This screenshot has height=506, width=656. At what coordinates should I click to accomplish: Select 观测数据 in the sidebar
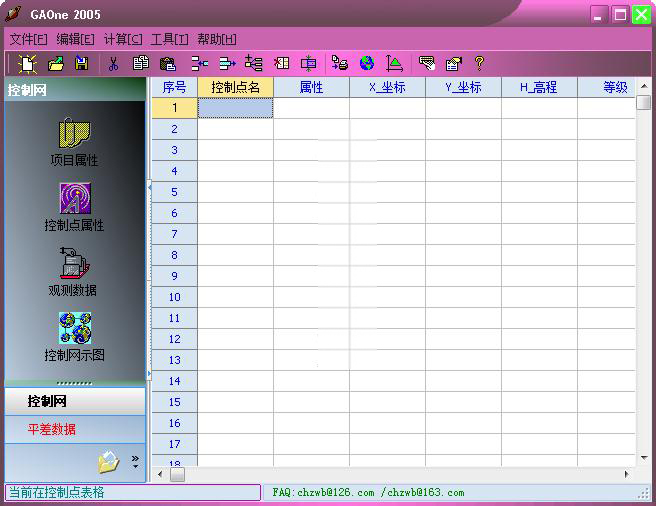coord(73,272)
